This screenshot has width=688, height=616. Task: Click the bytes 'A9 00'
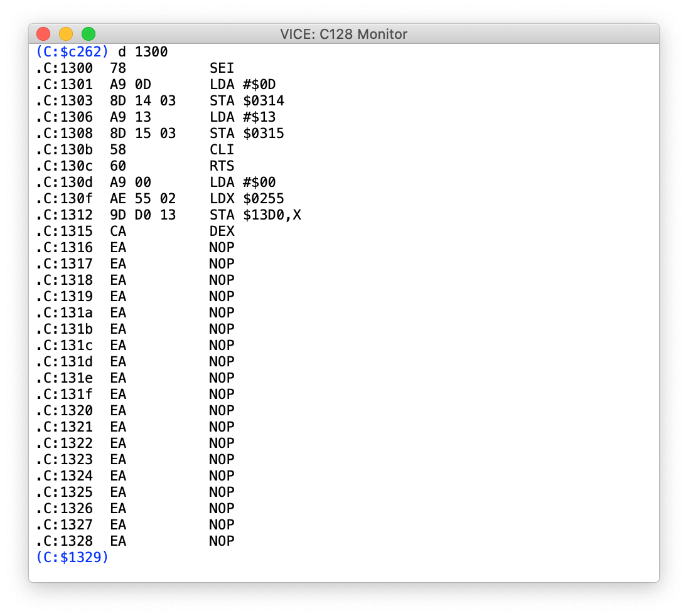tap(131, 182)
